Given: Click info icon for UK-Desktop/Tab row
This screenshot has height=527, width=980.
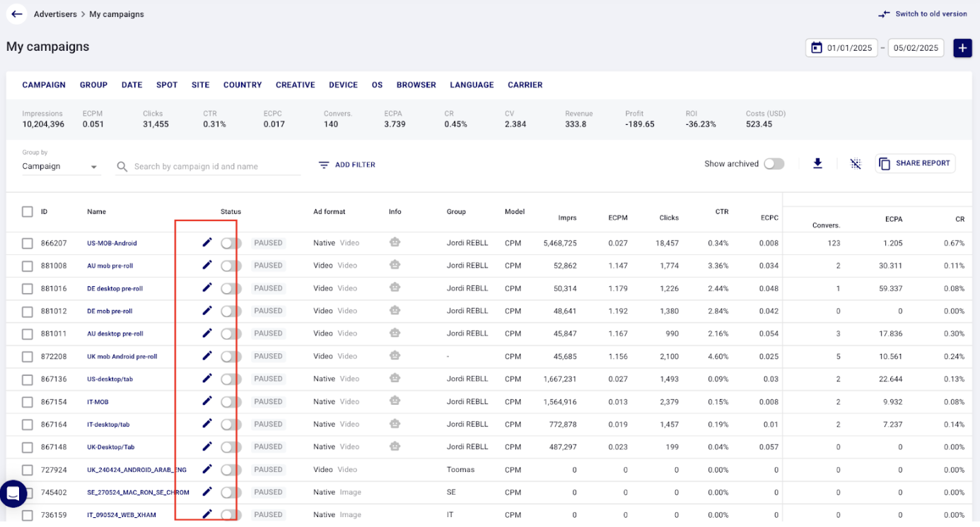Looking at the screenshot, I should pos(395,446).
